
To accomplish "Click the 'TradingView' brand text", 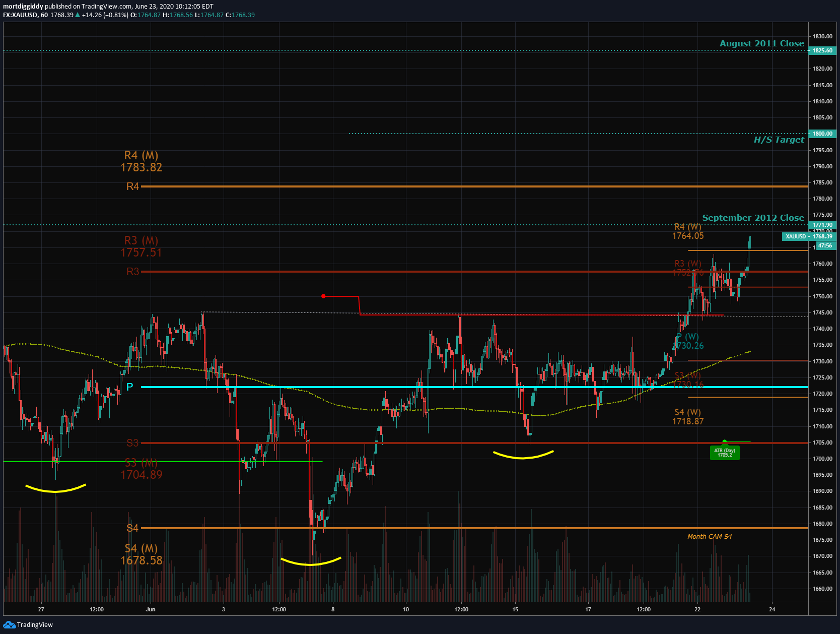I will click(35, 625).
